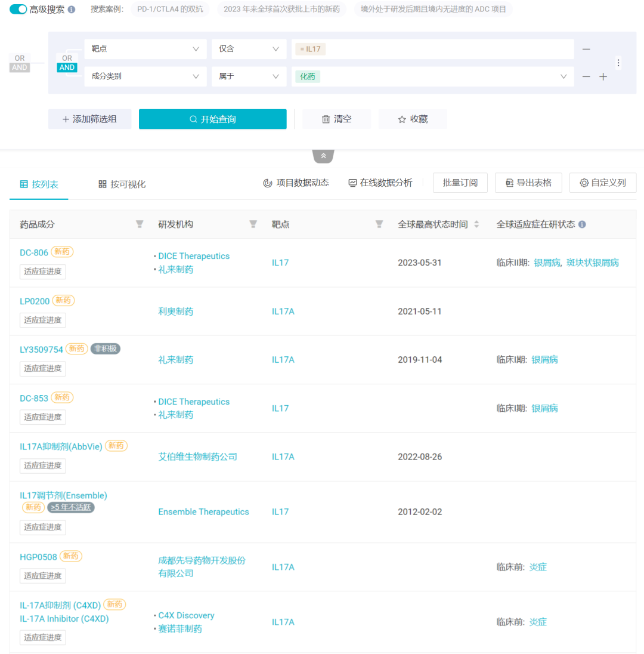Switch to the 按可视化 tab

(122, 184)
